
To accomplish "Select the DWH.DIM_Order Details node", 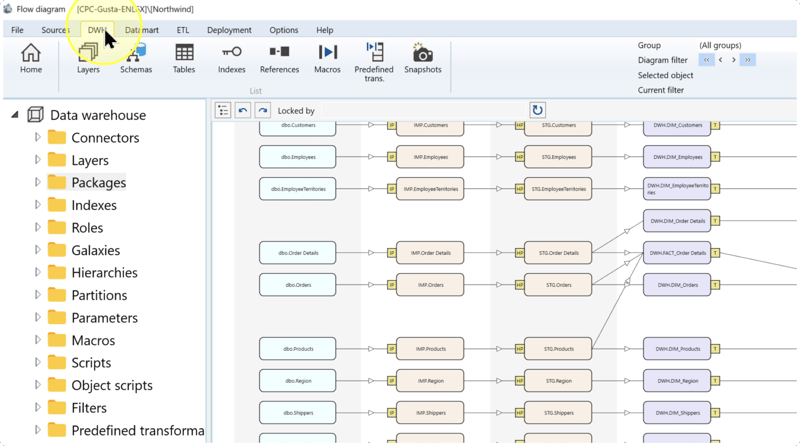I will (x=677, y=221).
